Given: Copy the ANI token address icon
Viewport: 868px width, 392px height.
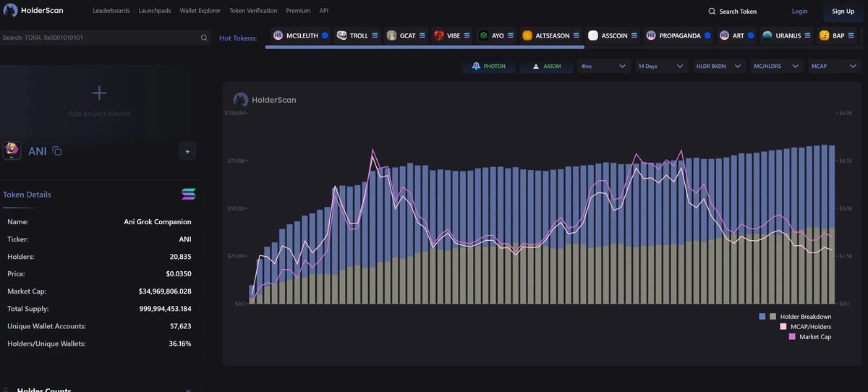Looking at the screenshot, I should [57, 151].
